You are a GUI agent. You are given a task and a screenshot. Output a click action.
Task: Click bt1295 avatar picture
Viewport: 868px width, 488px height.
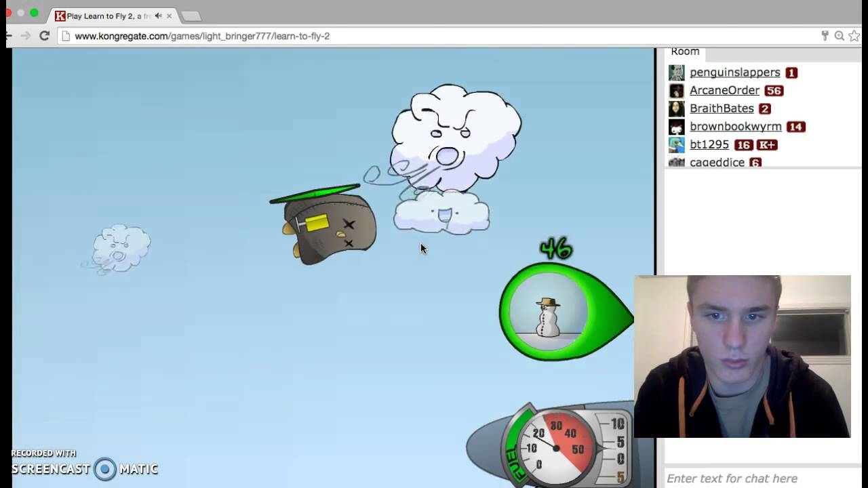coord(677,145)
